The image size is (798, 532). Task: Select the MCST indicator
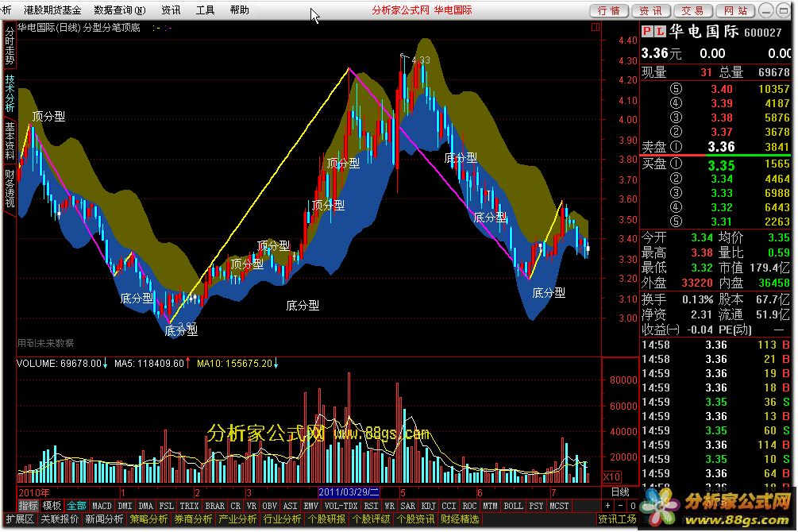(559, 506)
